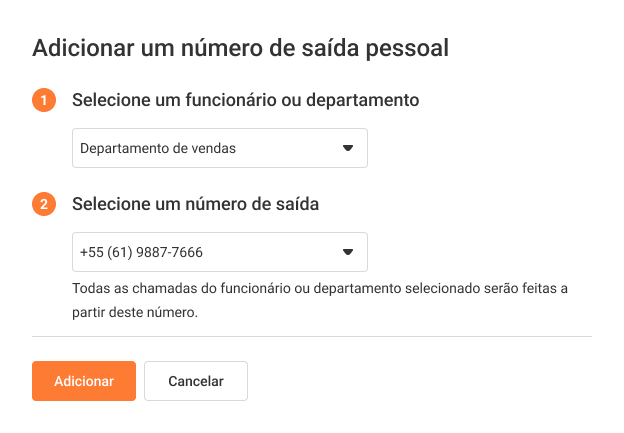Image resolution: width=624 pixels, height=433 pixels.
Task: Select the '+55 (61) 9887-7666' value text
Action: click(134, 253)
